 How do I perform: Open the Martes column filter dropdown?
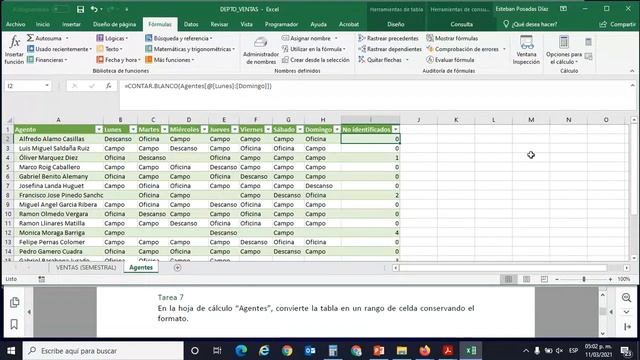(164, 129)
